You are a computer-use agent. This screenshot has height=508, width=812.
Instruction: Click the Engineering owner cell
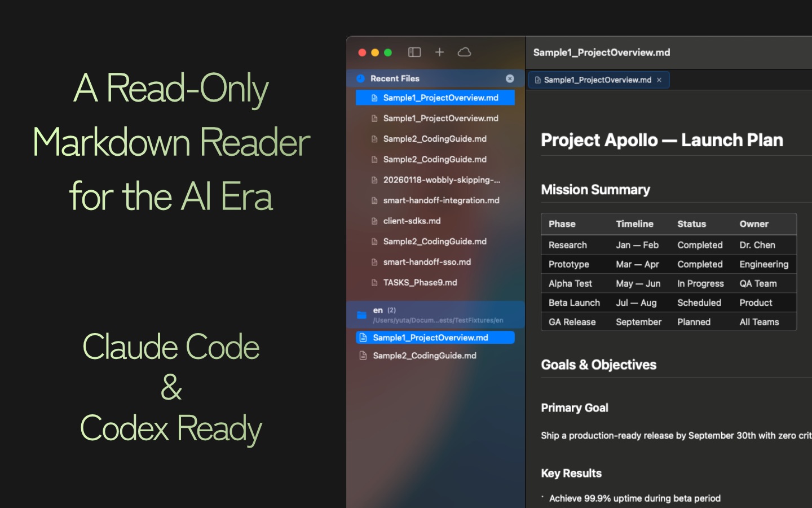point(764,264)
